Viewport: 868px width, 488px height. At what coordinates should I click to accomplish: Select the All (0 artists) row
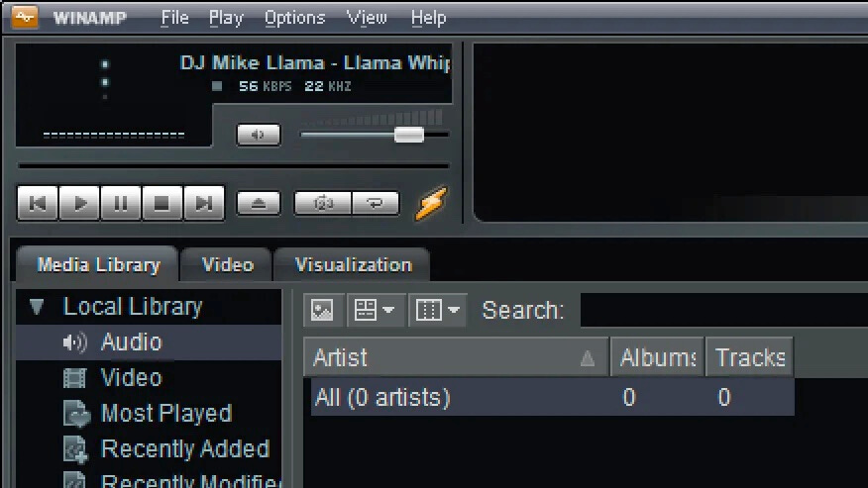click(x=553, y=397)
